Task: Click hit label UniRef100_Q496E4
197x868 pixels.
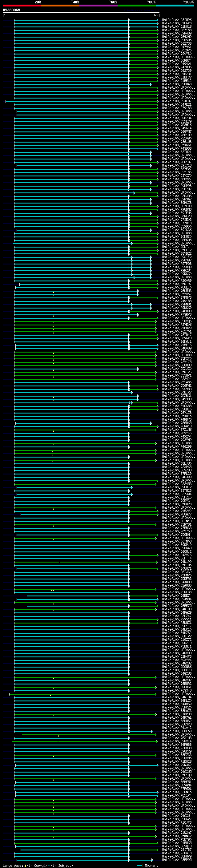Action: point(176,128)
